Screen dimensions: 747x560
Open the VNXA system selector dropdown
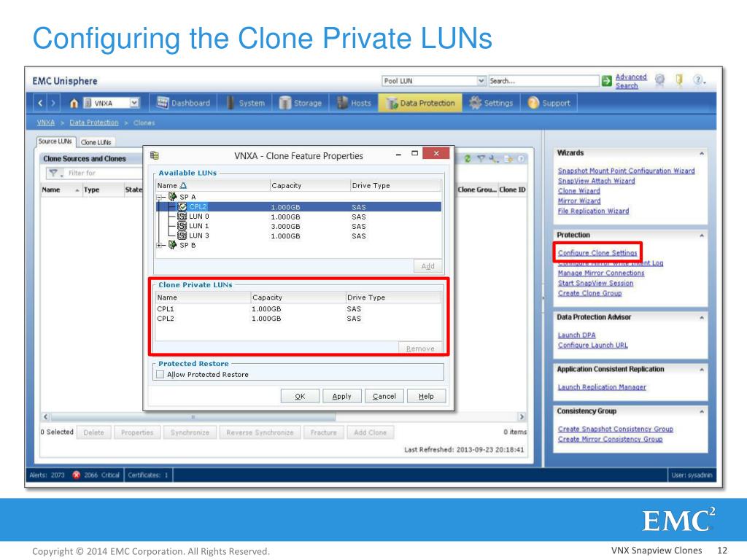tap(134, 103)
